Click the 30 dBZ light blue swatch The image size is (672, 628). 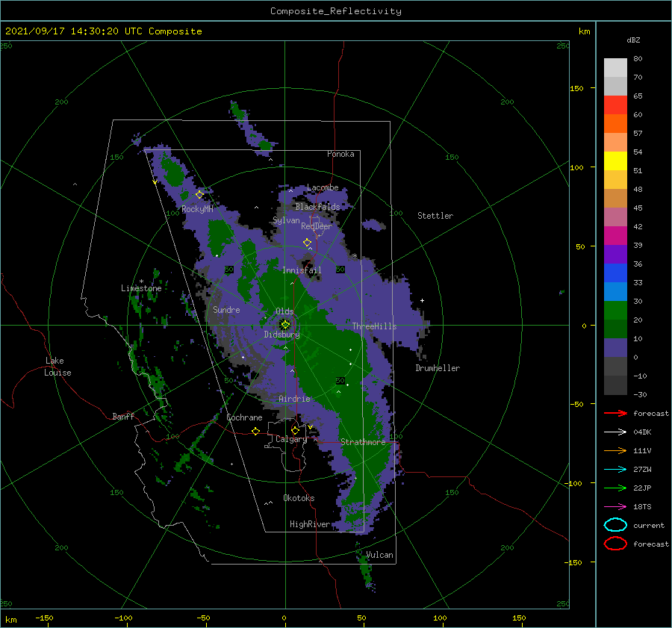pyautogui.click(x=615, y=291)
